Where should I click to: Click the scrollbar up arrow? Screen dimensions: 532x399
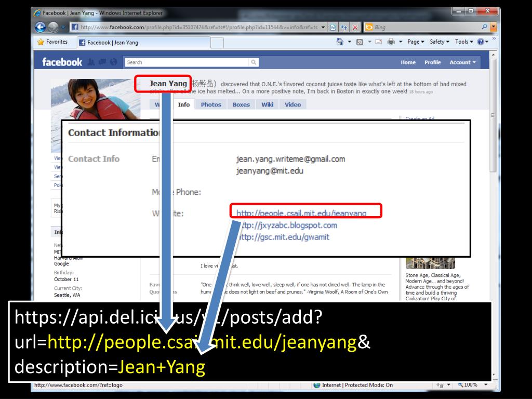pos(494,54)
